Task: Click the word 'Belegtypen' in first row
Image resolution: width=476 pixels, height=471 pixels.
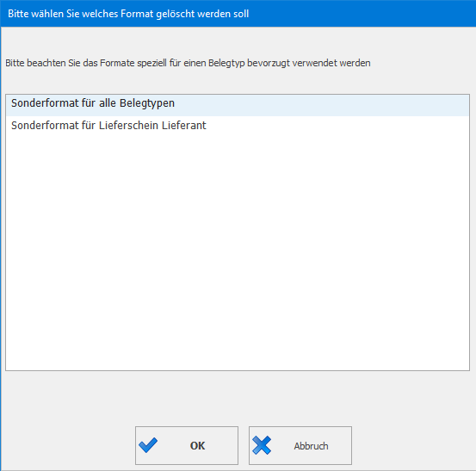Action: [x=147, y=103]
